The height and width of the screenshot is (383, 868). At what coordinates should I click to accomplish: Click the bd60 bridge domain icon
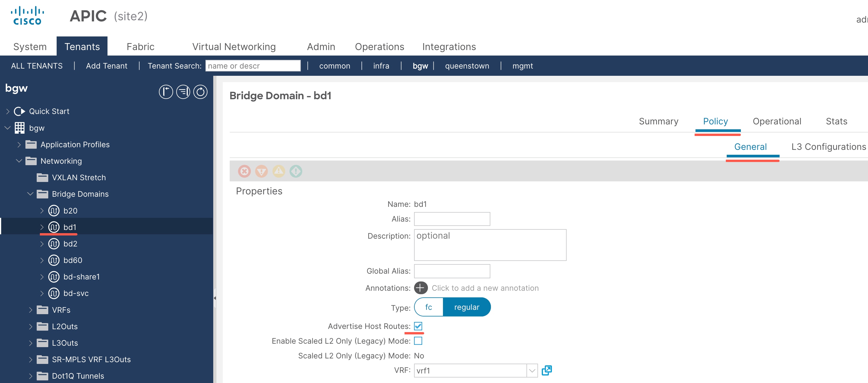[x=54, y=260]
